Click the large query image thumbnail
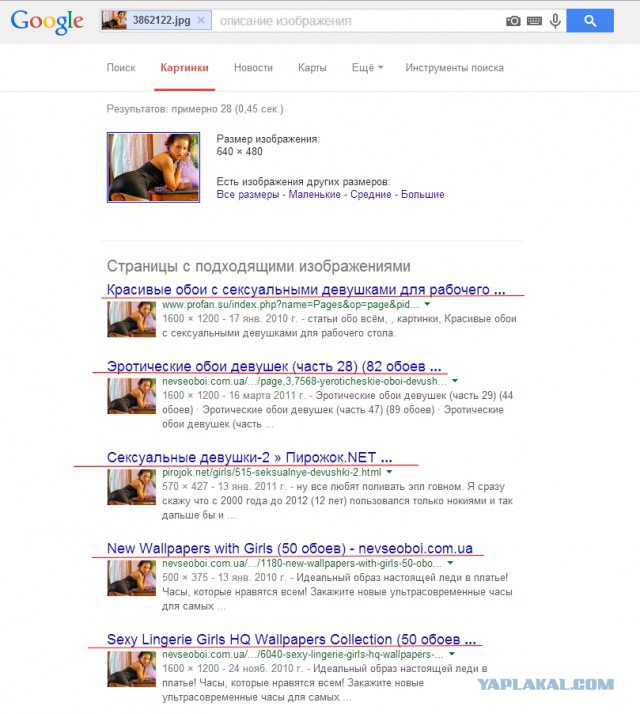 point(154,167)
